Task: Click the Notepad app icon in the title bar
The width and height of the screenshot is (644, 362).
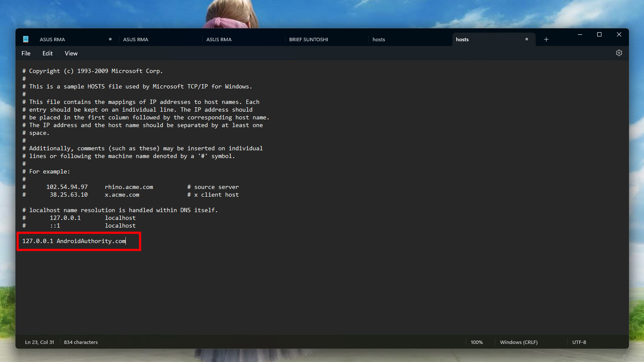Action: 26,39
